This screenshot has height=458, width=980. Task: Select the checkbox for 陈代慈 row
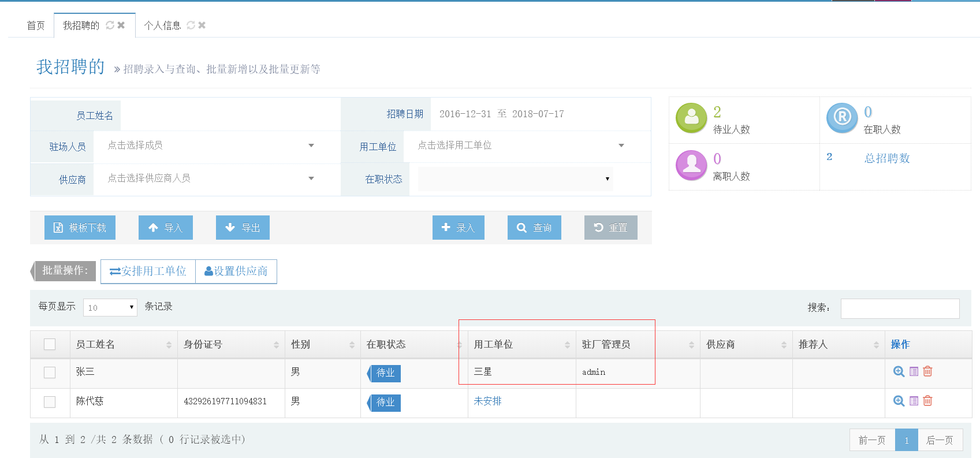point(50,402)
